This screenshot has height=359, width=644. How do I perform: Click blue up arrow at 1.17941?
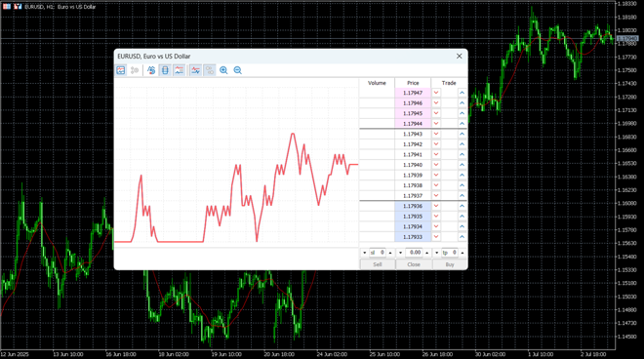tap(463, 154)
